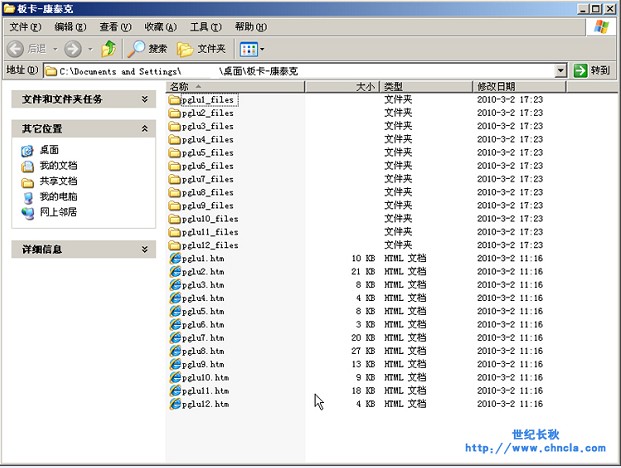Click the Go (转到) button
The height and width of the screenshot is (468, 621).
(592, 71)
